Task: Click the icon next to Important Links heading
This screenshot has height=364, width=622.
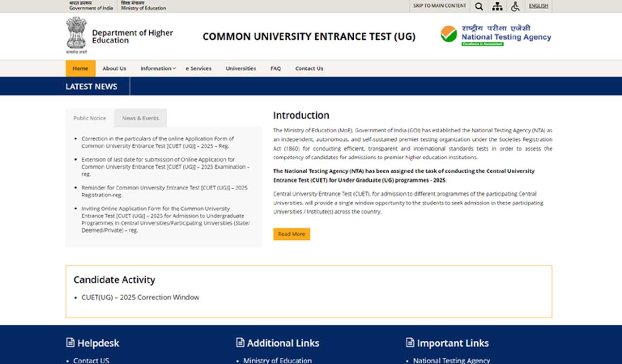Action: (x=410, y=343)
